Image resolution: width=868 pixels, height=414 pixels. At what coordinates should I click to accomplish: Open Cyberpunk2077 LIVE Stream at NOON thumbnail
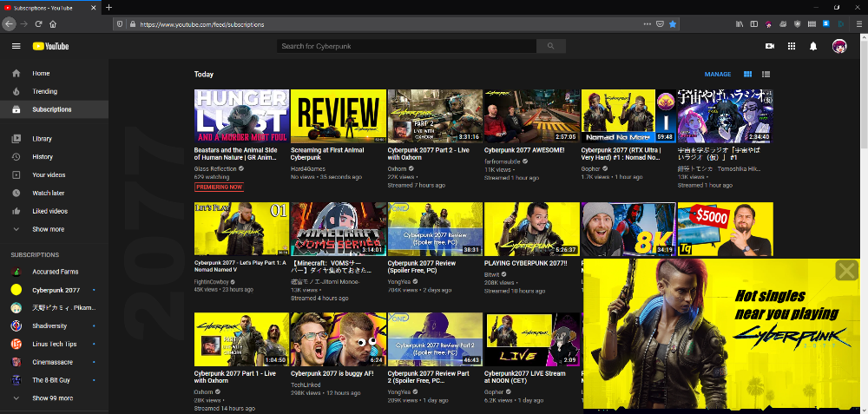tap(532, 339)
